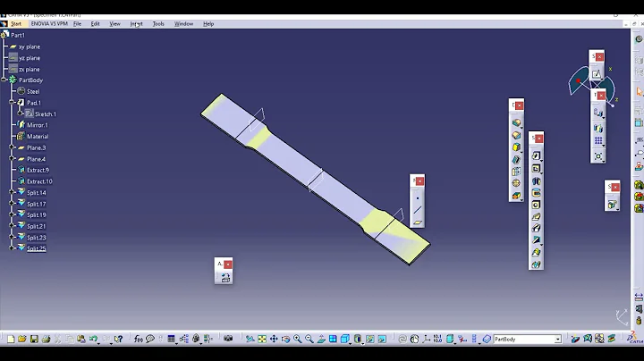Select the Shell tool icon
Image resolution: width=644 pixels, height=361 pixels.
pyautogui.click(x=516, y=160)
